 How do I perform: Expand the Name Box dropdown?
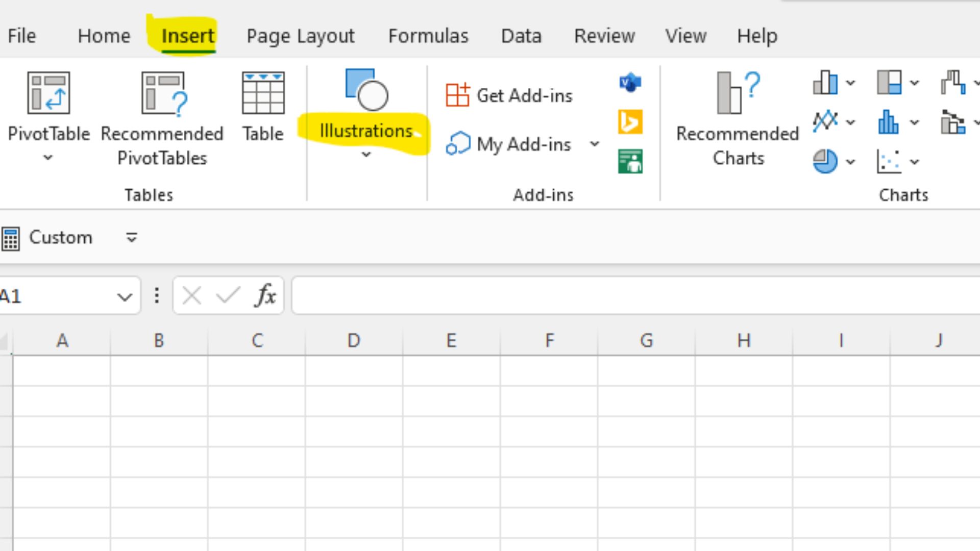(x=124, y=296)
